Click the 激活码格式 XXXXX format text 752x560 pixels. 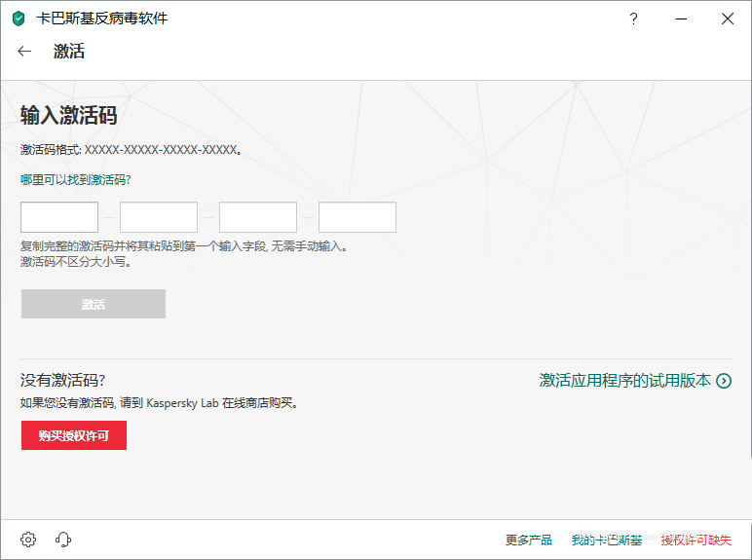point(131,150)
